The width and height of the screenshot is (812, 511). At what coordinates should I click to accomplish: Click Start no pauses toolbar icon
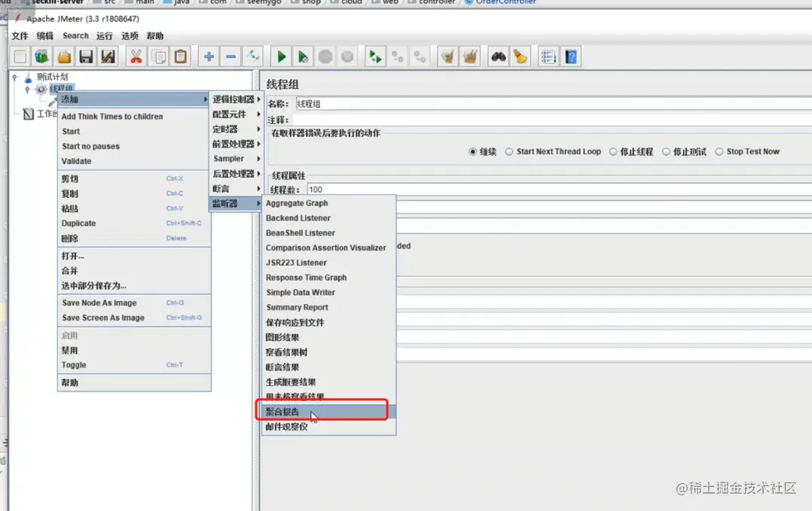point(303,56)
